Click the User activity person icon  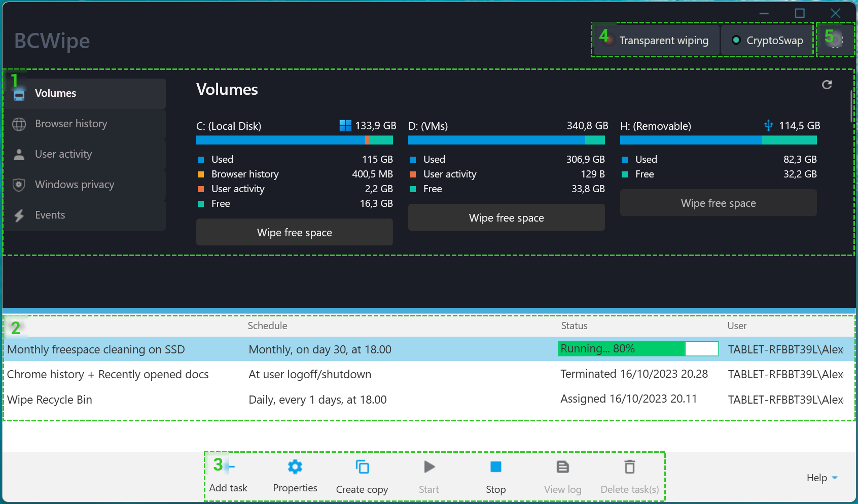click(x=19, y=155)
